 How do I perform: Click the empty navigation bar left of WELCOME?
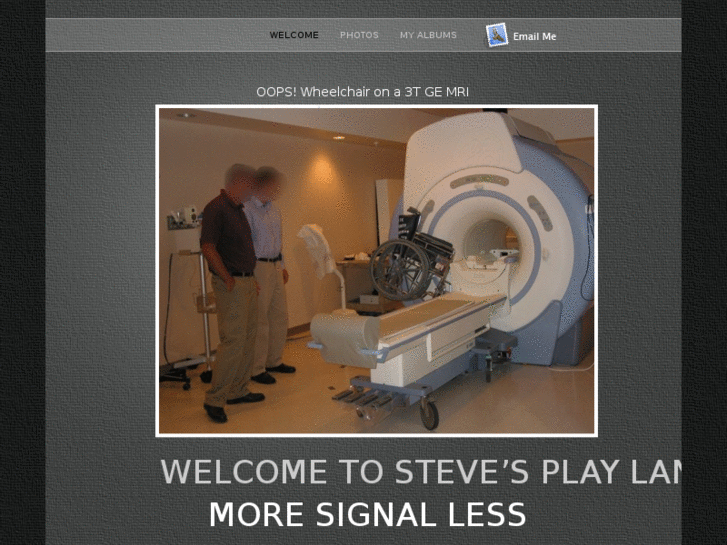(155, 35)
